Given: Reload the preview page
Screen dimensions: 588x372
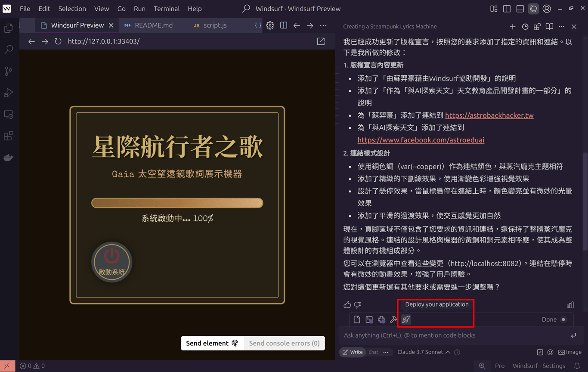Looking at the screenshot, I should (58, 41).
